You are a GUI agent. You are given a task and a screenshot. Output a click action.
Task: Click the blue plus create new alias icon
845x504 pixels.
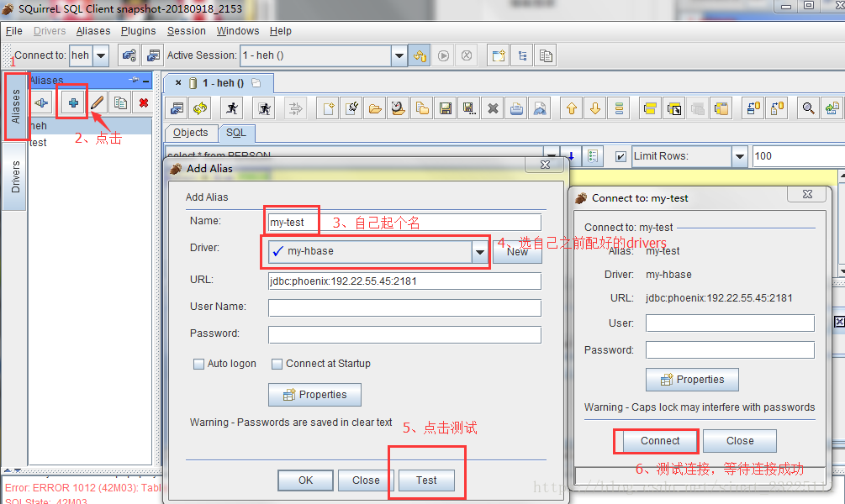tap(73, 102)
